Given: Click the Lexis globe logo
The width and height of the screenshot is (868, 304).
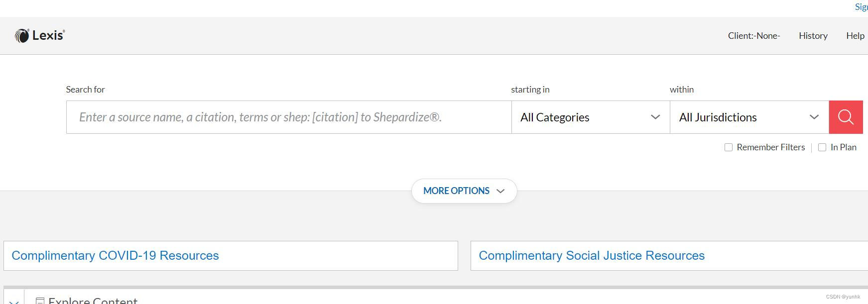Looking at the screenshot, I should (x=22, y=35).
